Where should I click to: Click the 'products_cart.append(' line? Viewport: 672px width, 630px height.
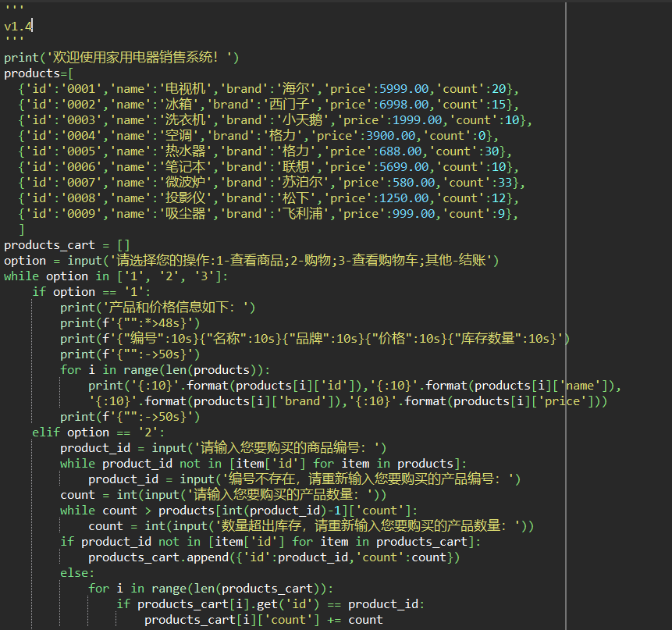pos(274,557)
